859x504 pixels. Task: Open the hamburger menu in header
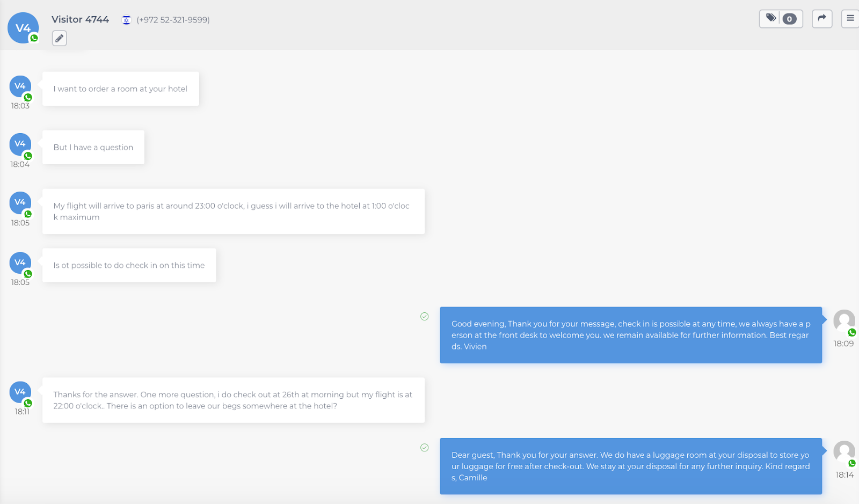850,19
